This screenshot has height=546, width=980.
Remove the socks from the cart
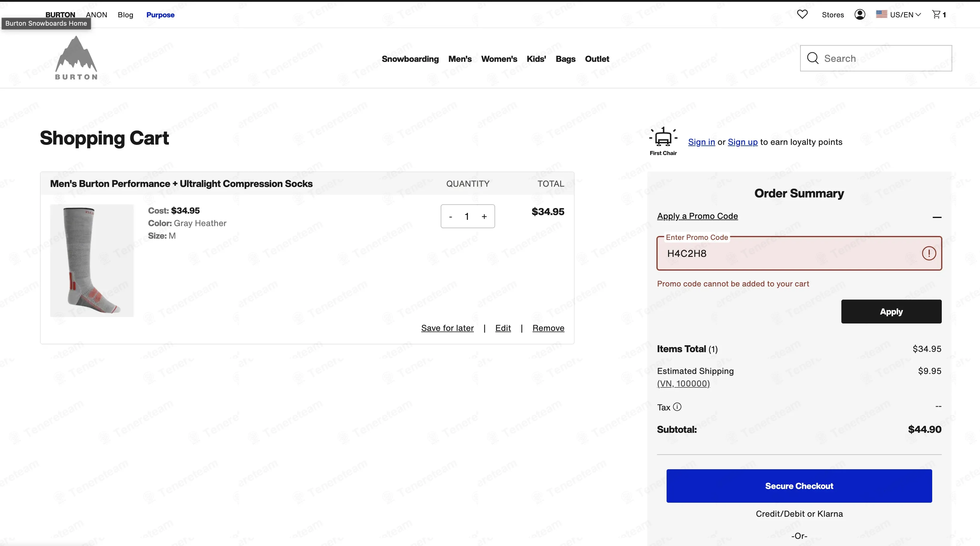(x=548, y=328)
